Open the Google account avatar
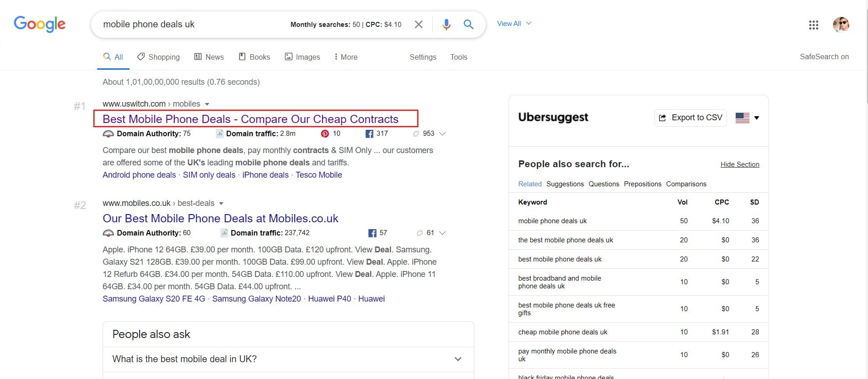The width and height of the screenshot is (868, 379). (x=841, y=25)
